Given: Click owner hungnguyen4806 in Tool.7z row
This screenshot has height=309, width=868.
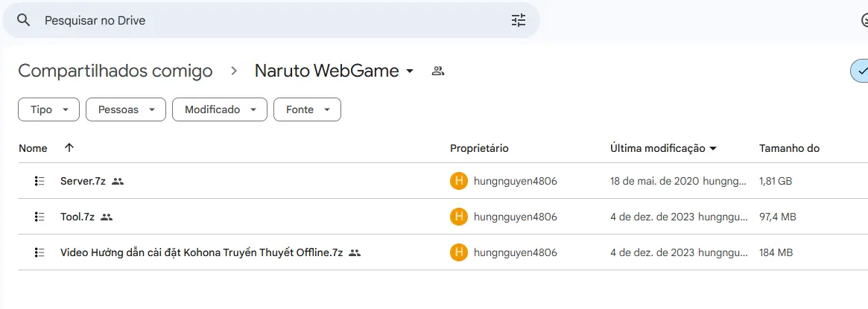Looking at the screenshot, I should [516, 217].
